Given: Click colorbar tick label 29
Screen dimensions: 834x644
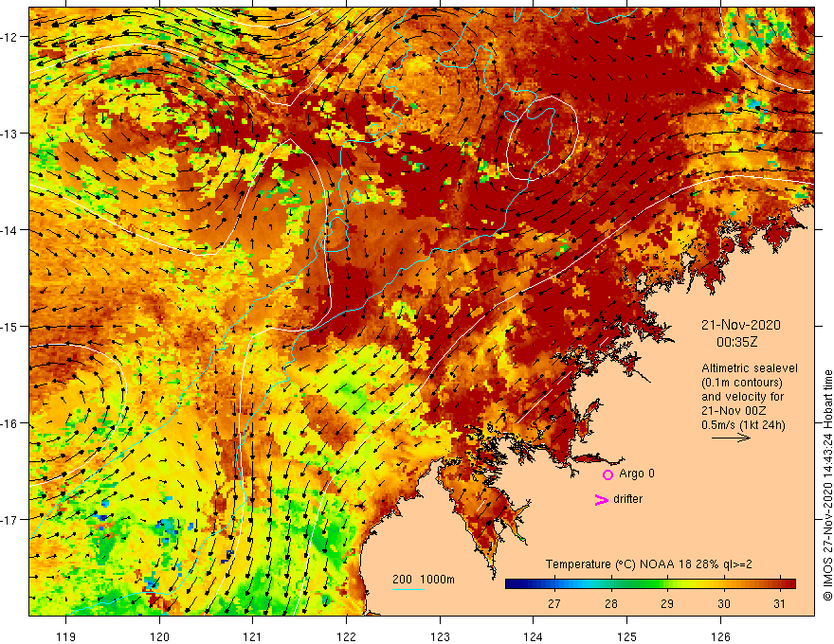Looking at the screenshot, I should point(667,604).
